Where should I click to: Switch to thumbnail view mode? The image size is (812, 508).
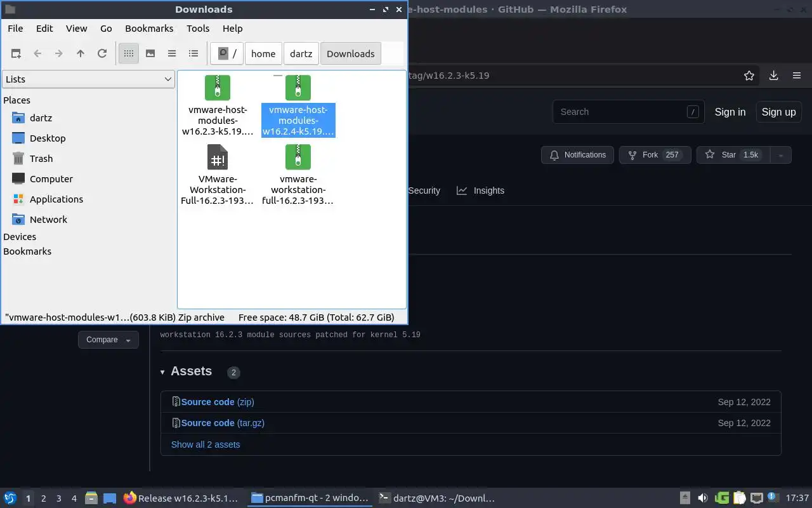(150, 54)
